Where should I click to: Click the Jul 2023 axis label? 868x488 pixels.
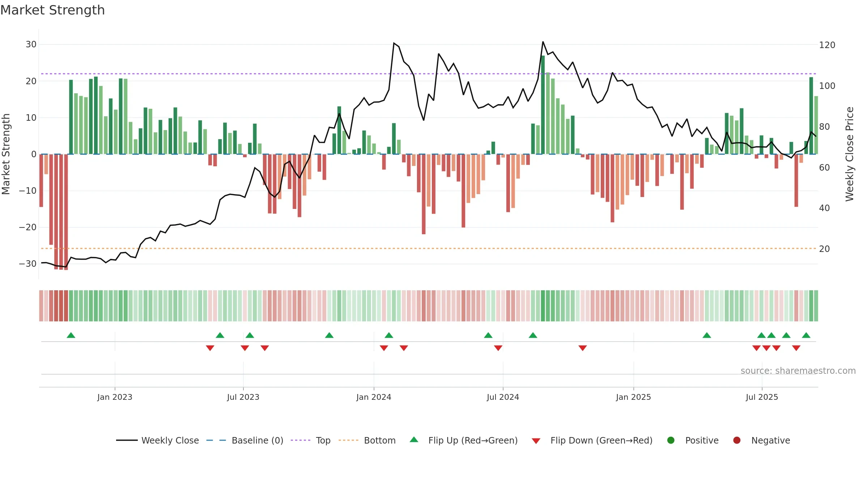pyautogui.click(x=243, y=397)
